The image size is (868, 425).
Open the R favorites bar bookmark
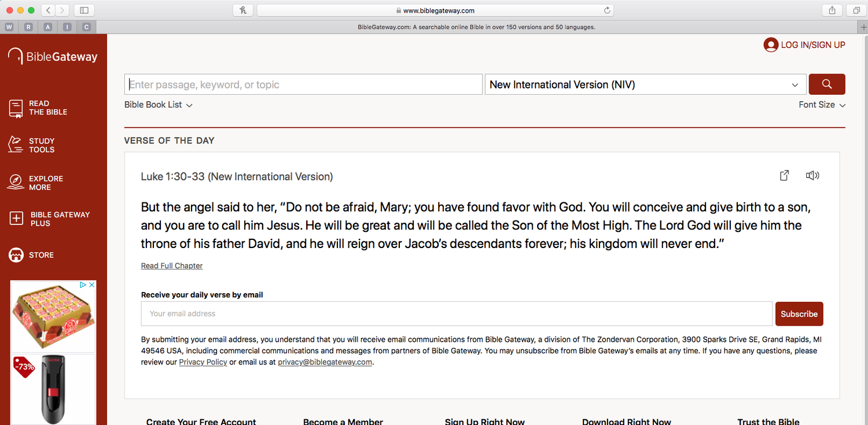tap(28, 27)
